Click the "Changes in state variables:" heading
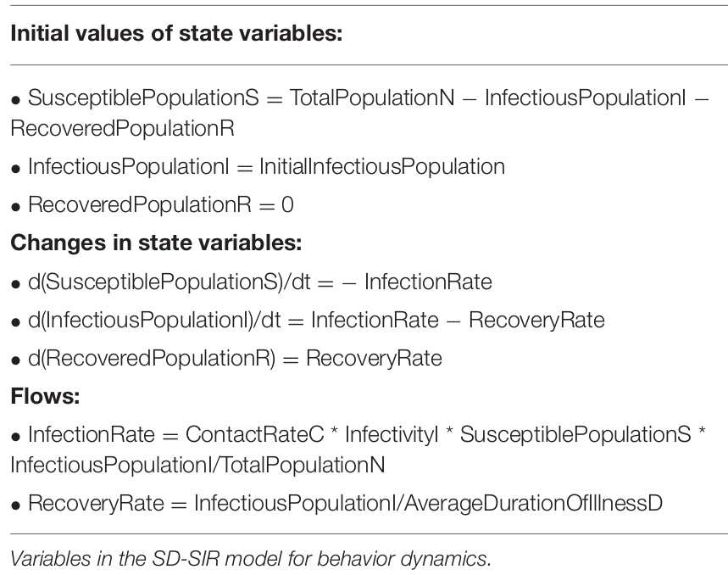The image size is (728, 575). 155,243
